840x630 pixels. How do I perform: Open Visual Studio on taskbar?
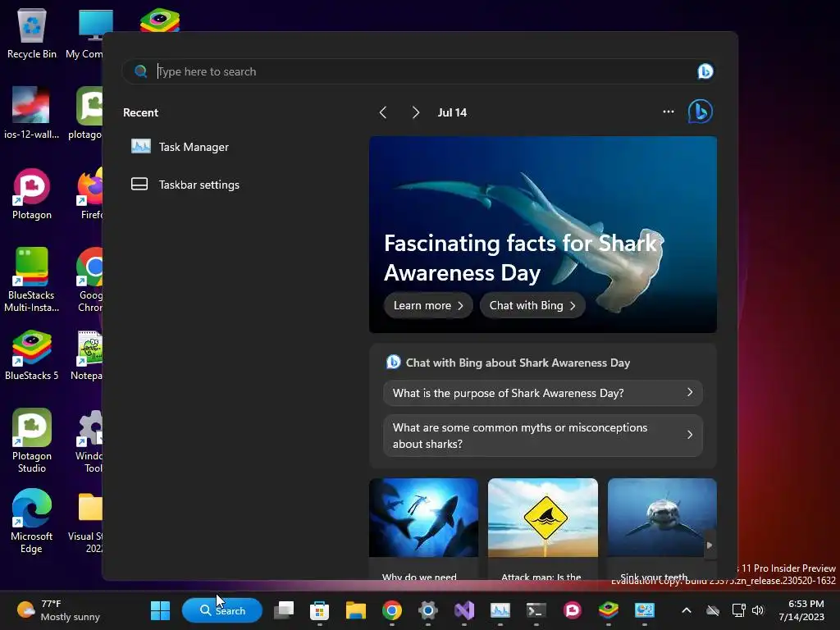pos(464,610)
